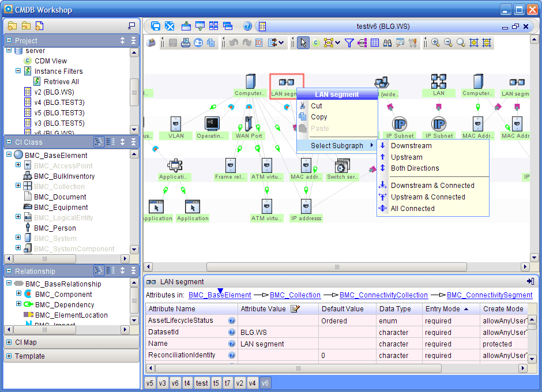Click the zoom out magnifier
The width and height of the screenshot is (542, 392).
pyautogui.click(x=448, y=43)
